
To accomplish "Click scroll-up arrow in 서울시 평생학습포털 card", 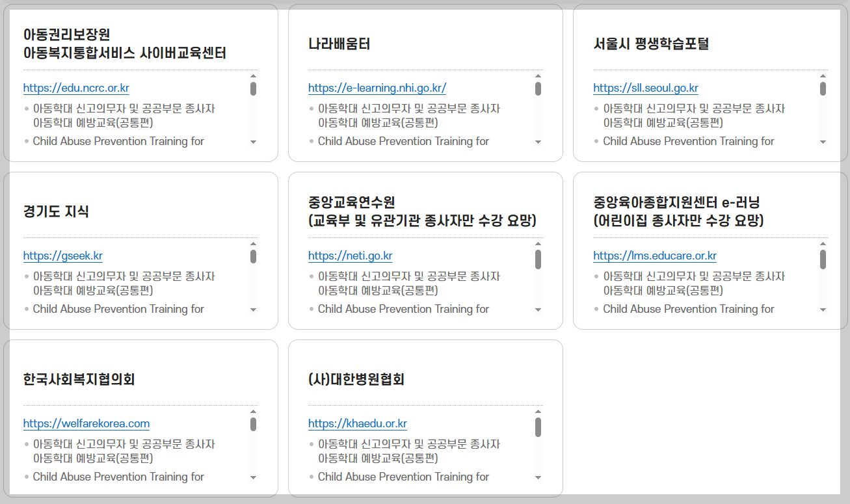I will click(x=823, y=76).
